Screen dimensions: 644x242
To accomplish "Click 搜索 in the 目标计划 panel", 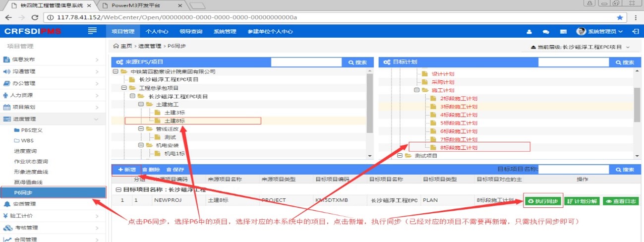I will click(624, 62).
